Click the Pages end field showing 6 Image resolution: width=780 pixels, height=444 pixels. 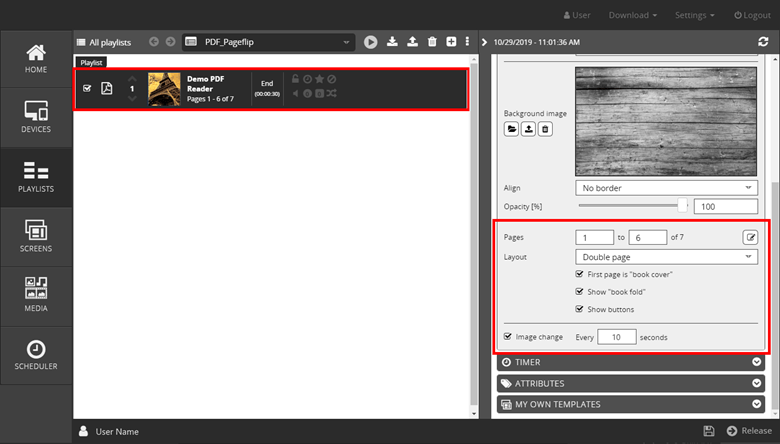[x=648, y=238]
